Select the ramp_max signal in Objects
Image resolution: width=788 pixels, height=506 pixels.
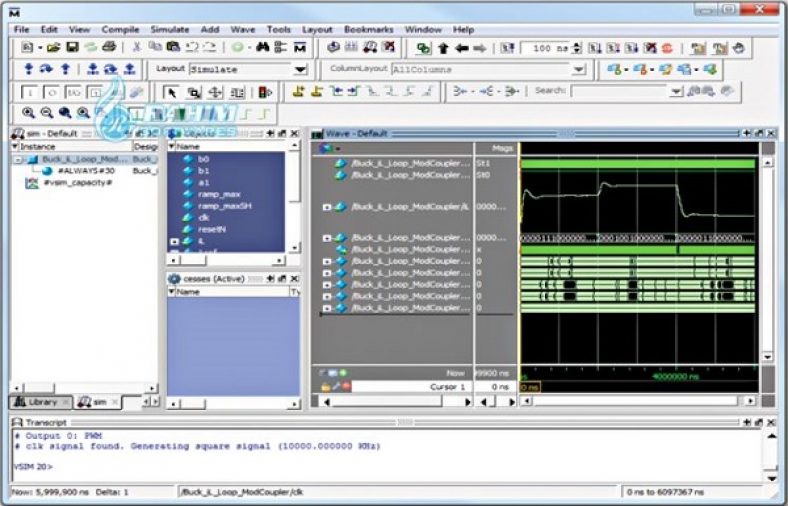coord(219,193)
